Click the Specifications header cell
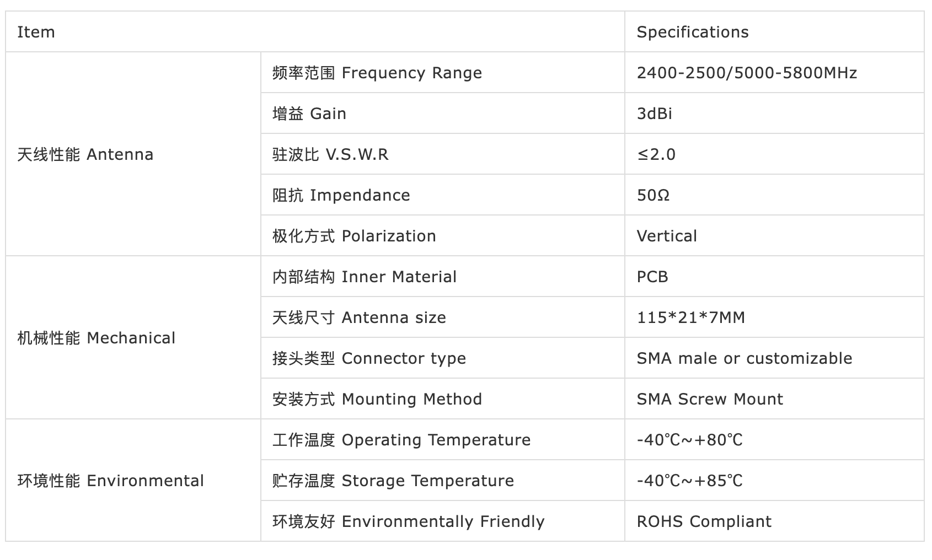The image size is (932, 560). tap(692, 32)
